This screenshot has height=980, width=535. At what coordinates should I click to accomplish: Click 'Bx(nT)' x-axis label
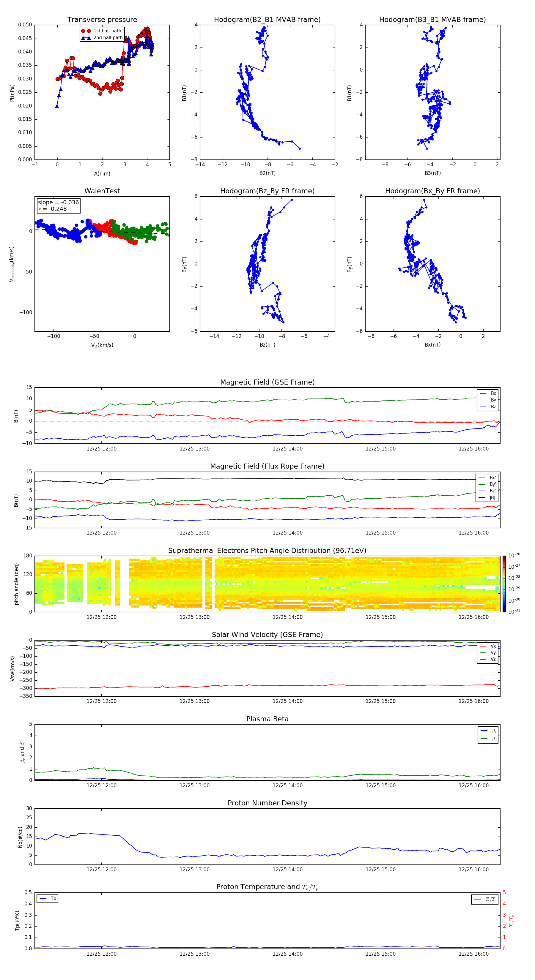(x=432, y=345)
